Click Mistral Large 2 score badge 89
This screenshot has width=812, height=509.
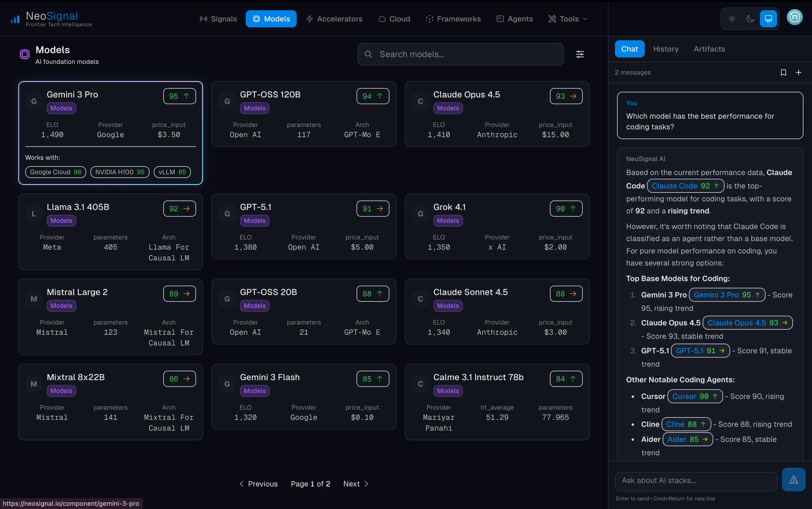coord(179,294)
